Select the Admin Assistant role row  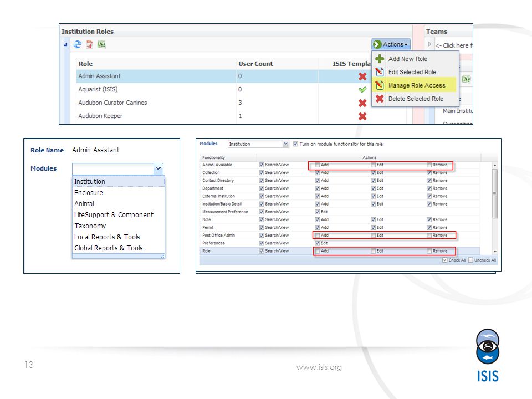click(x=224, y=76)
